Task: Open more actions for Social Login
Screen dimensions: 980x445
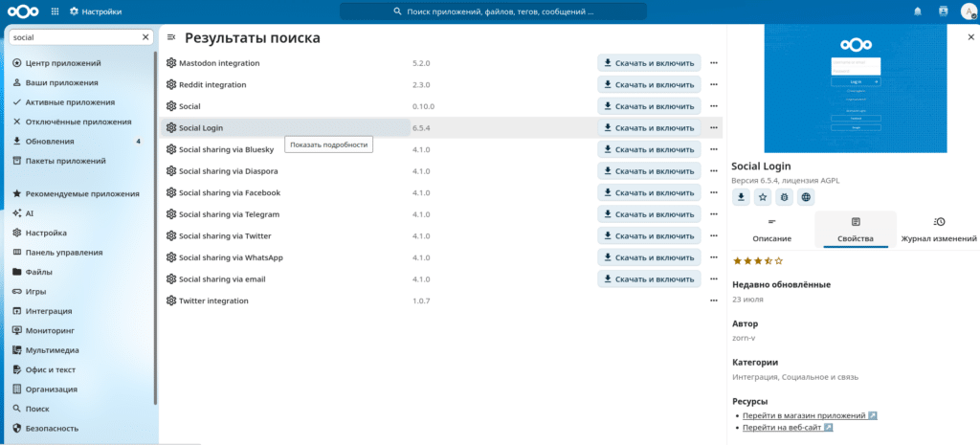Action: [714, 127]
